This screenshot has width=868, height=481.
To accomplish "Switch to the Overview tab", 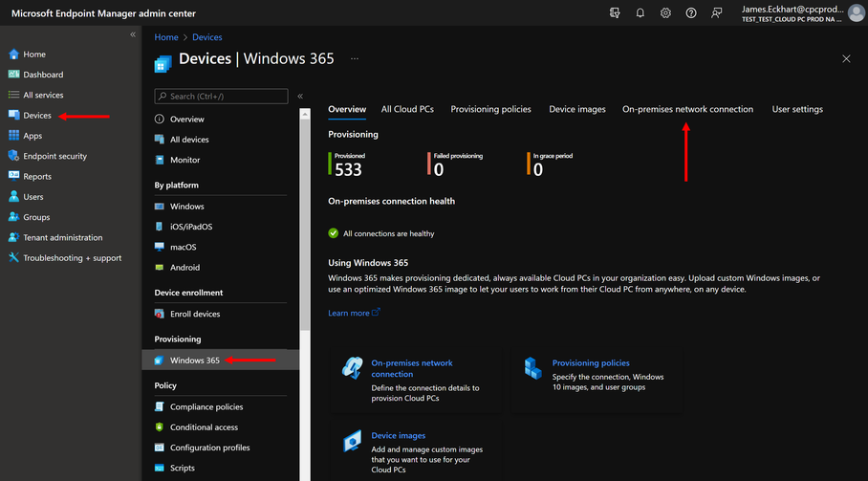I will (x=347, y=109).
